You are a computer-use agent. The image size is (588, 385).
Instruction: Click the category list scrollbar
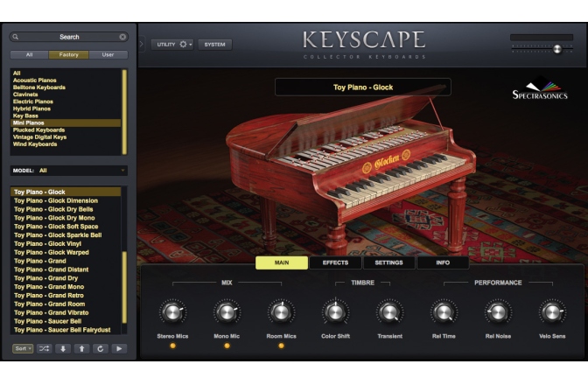click(124, 112)
